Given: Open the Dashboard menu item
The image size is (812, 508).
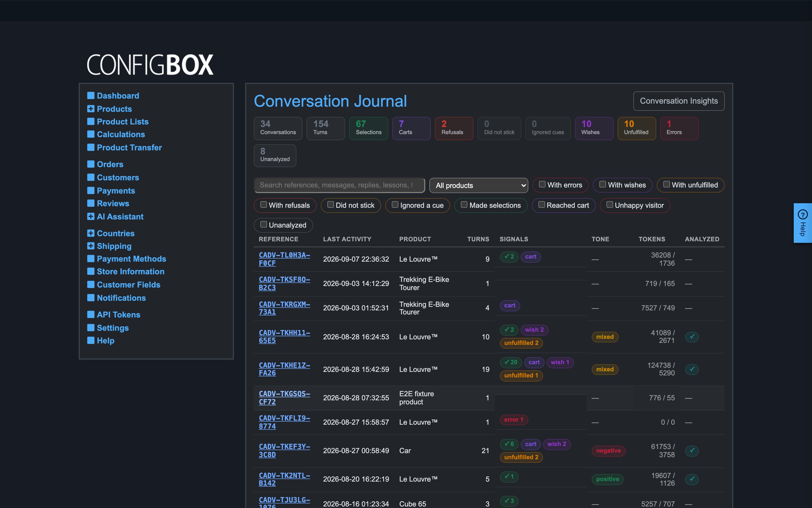Looking at the screenshot, I should click(x=118, y=96).
